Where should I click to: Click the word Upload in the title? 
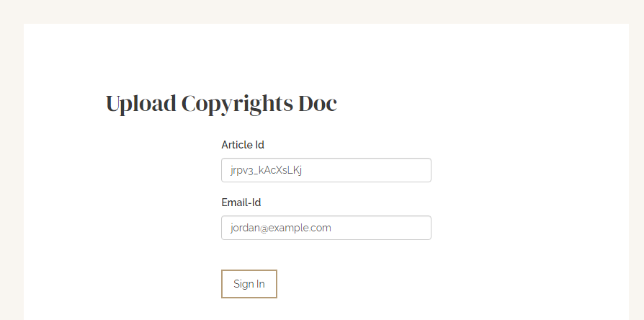click(141, 104)
